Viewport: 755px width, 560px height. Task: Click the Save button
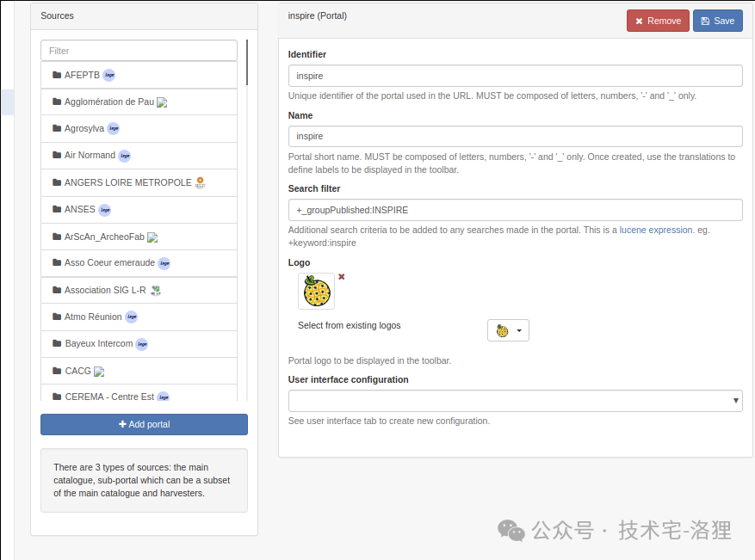pos(717,22)
